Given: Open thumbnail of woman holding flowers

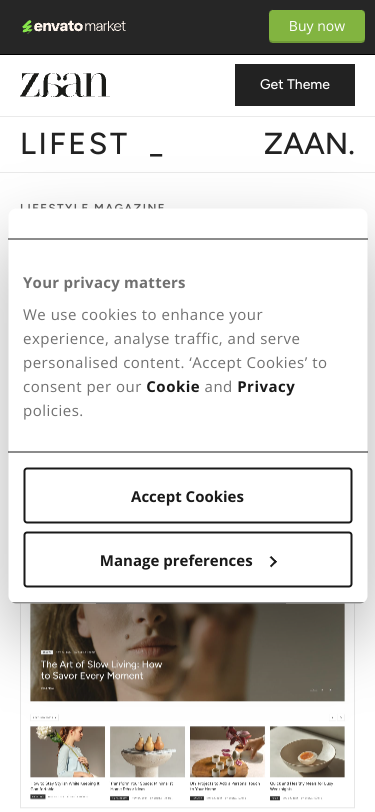Looking at the screenshot, I should (67, 751).
